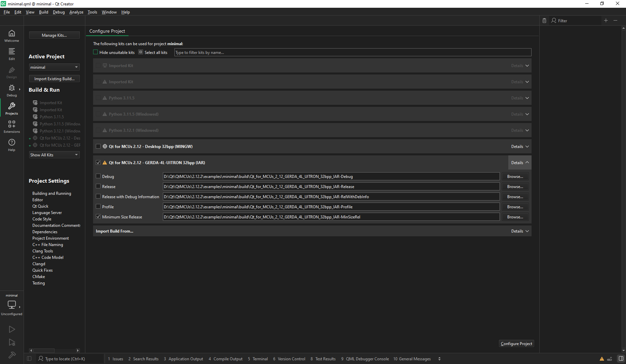Click the kit filter by name field
This screenshot has height=364, width=626.
353,52
